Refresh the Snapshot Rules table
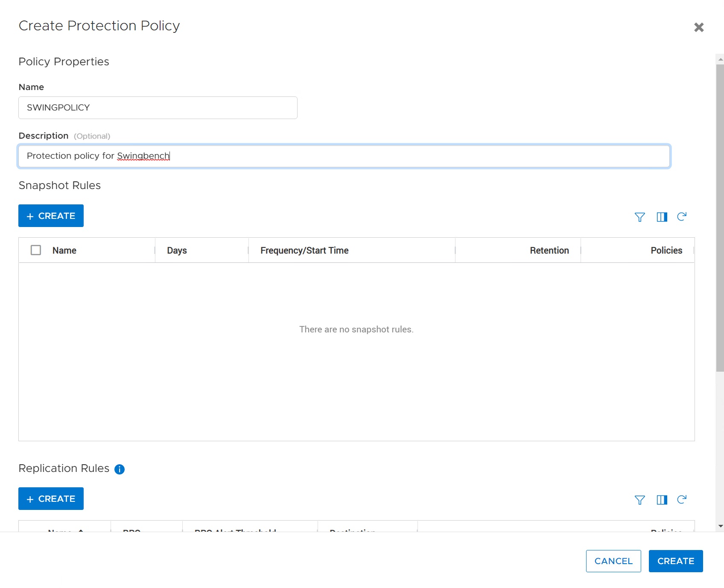 682,217
